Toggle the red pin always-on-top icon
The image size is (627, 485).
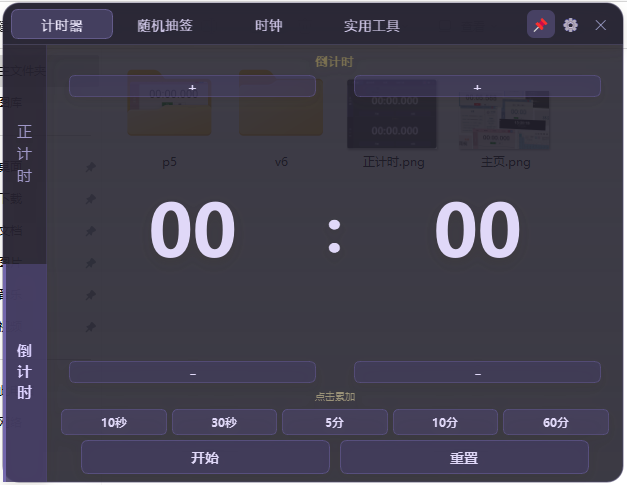(x=541, y=25)
